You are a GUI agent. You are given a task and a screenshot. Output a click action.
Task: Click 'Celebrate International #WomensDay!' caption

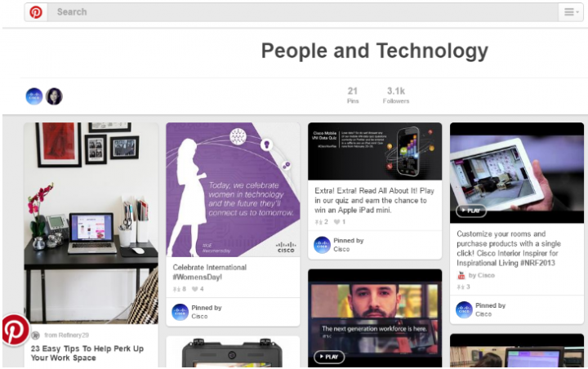[210, 272]
